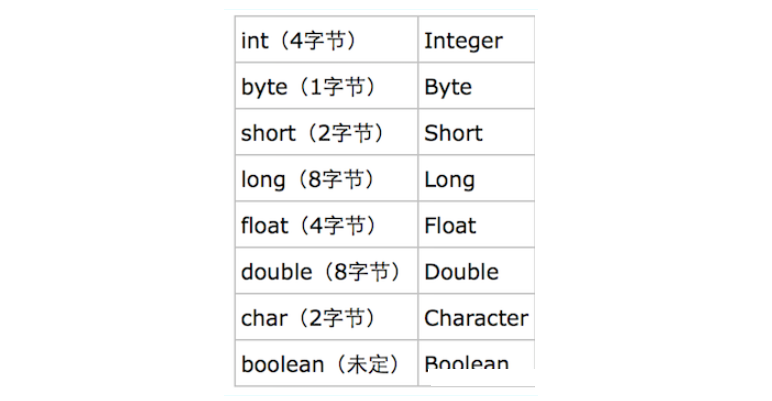Select the 'Byte' wrapper class cell
The image size is (772, 401).
click(447, 87)
